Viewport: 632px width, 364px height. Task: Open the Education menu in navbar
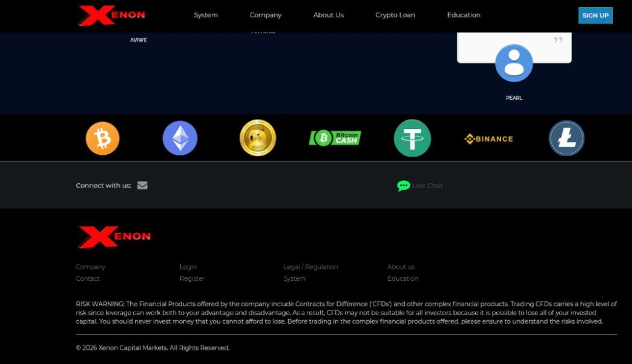click(x=464, y=15)
